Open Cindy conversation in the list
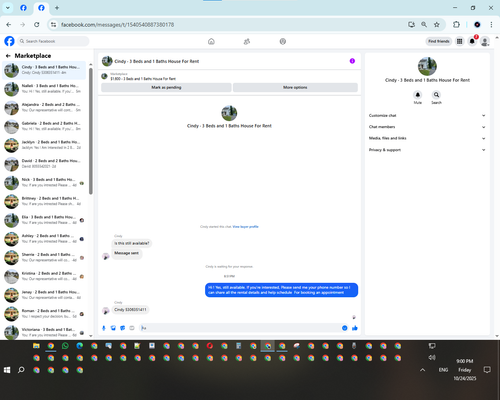500x400 pixels. pos(44,70)
